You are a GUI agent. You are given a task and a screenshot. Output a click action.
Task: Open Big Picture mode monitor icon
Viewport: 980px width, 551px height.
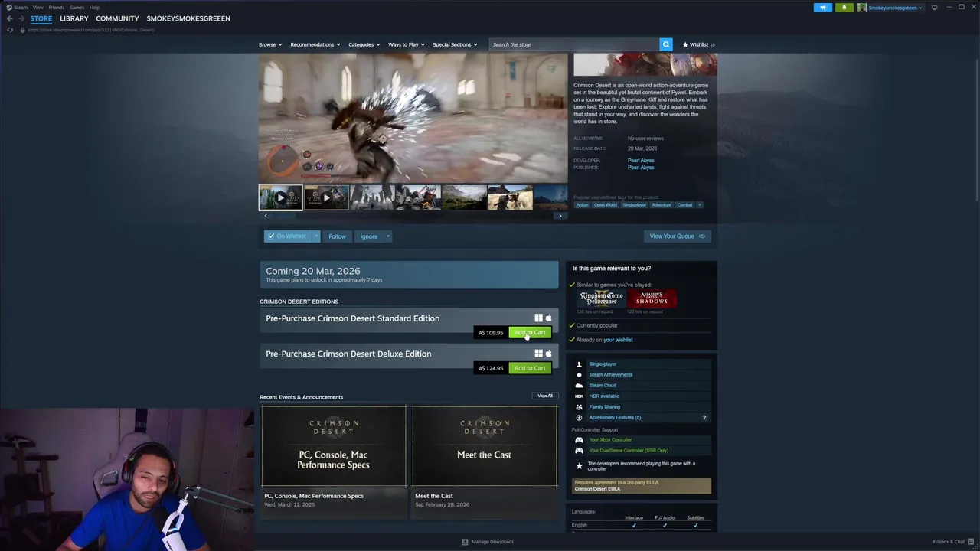[934, 8]
